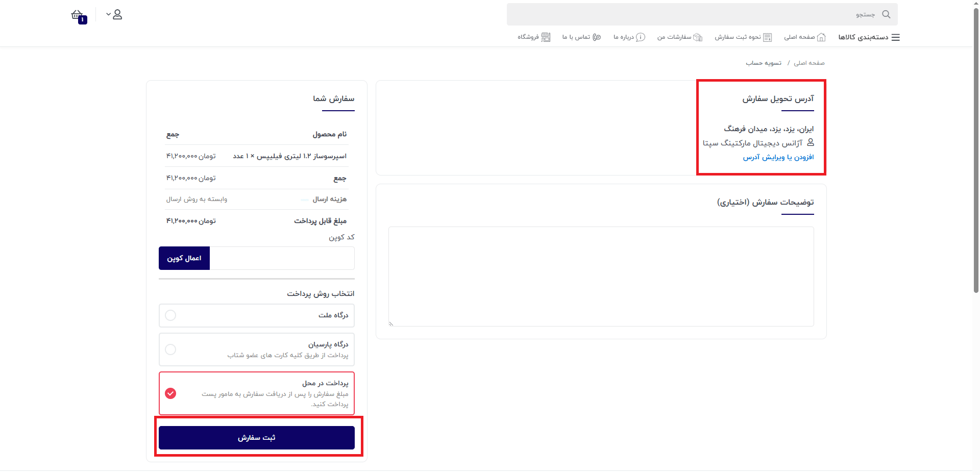Click ثبت سفارش submit button
980x475 pixels.
[x=257, y=438]
